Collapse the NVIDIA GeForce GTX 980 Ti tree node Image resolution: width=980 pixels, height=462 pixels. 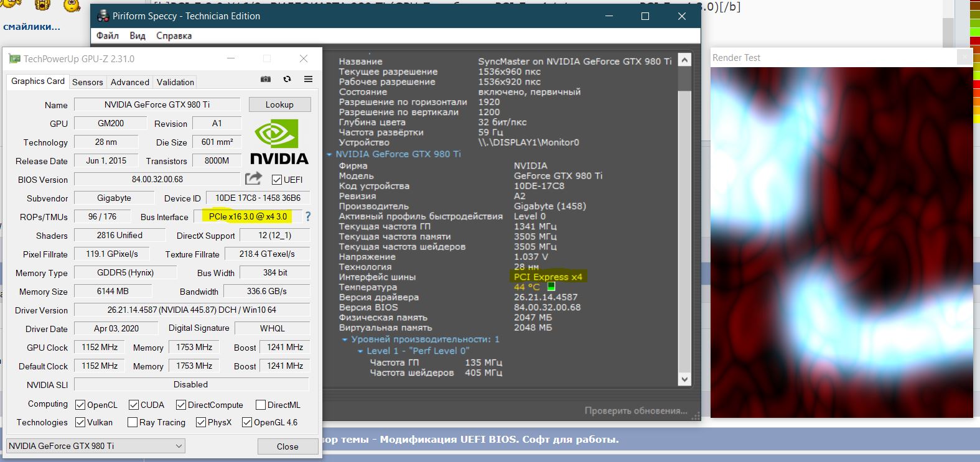click(x=330, y=154)
